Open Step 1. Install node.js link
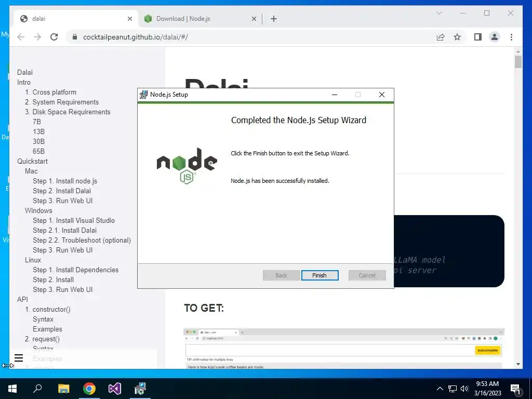 tap(65, 181)
